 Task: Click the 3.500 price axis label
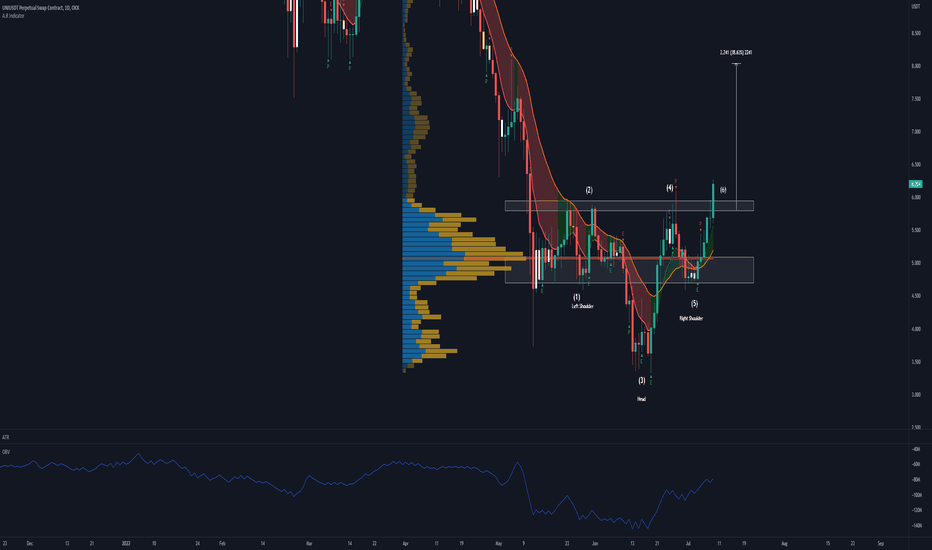click(915, 362)
